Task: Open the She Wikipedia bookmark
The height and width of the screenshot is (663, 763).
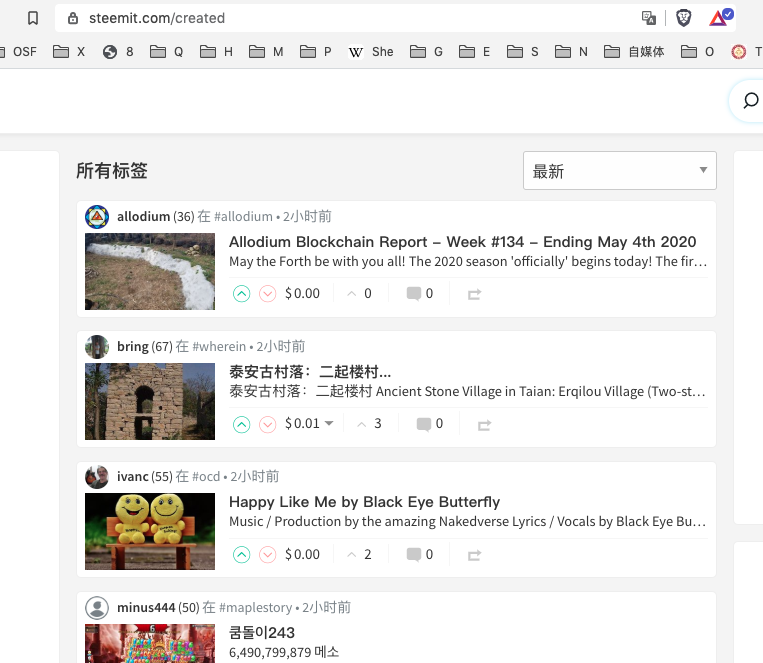Action: [x=371, y=52]
